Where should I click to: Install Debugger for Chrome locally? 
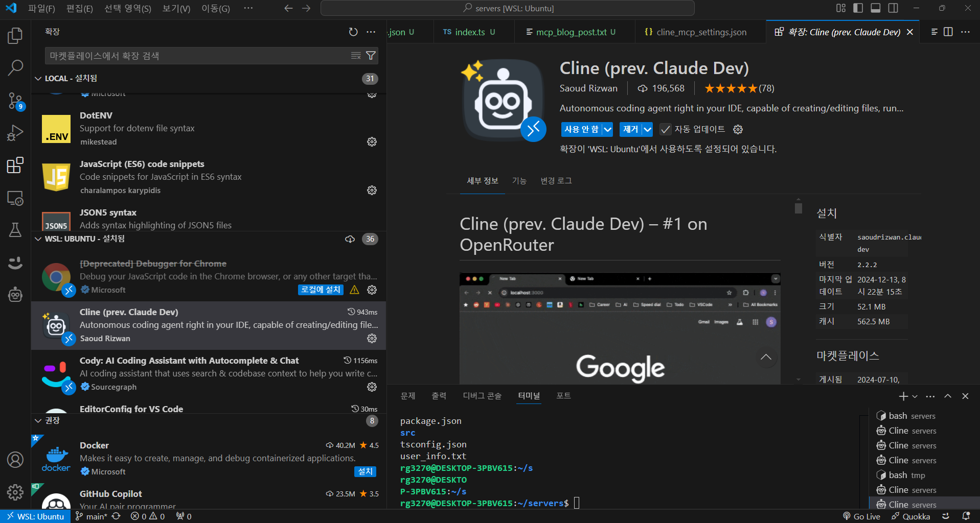[x=321, y=290]
